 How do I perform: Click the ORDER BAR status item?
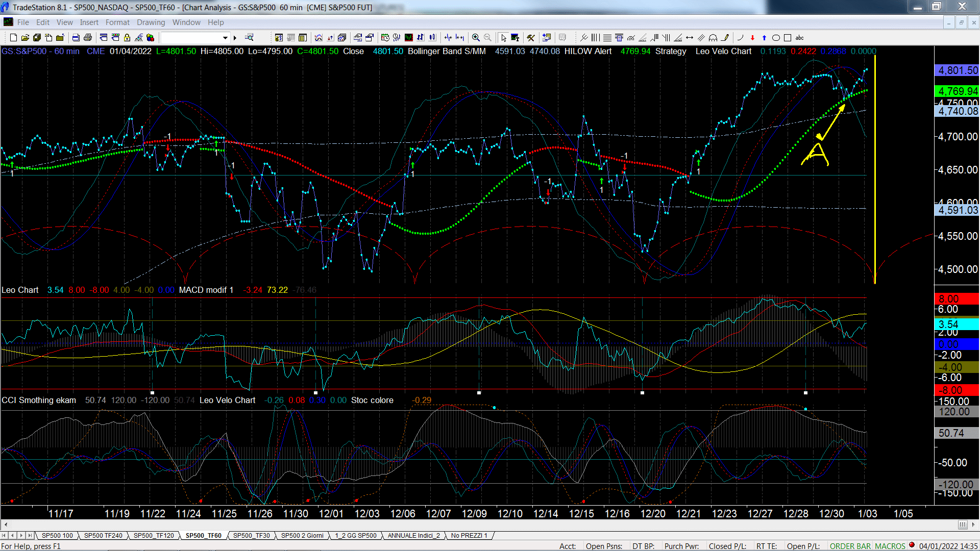tap(850, 546)
